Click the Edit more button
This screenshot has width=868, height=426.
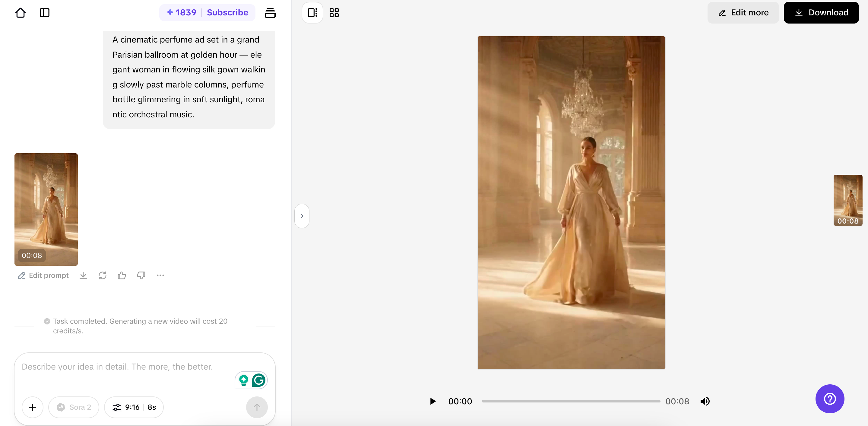[743, 12]
